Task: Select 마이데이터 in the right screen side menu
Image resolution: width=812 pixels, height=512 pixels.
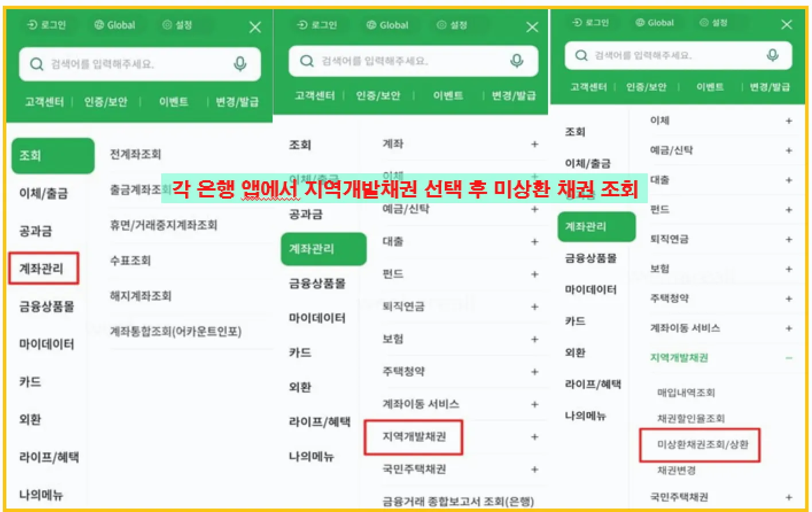Action: coord(590,289)
